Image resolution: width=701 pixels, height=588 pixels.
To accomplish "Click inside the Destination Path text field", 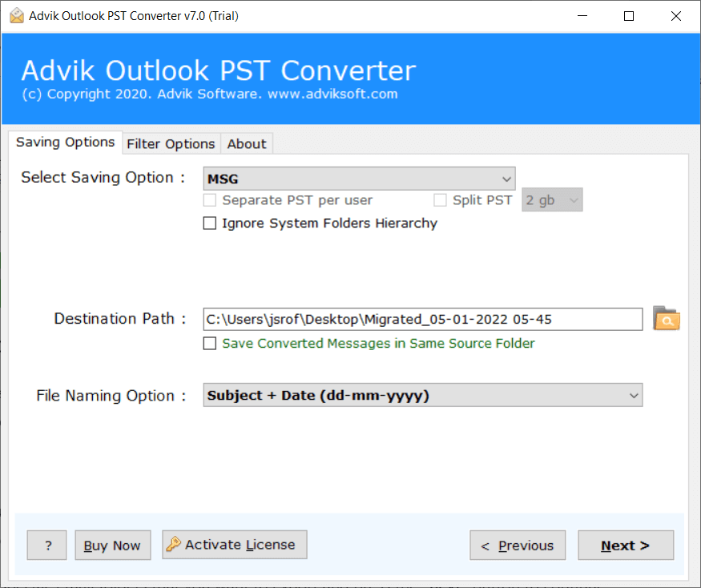I will [x=423, y=320].
